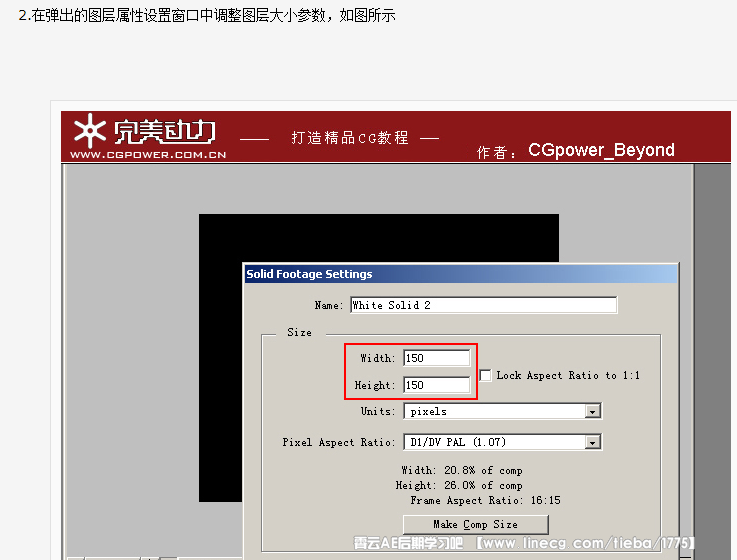Click the Name field with White Solid 2
Screen dimensions: 737x560
click(482, 305)
